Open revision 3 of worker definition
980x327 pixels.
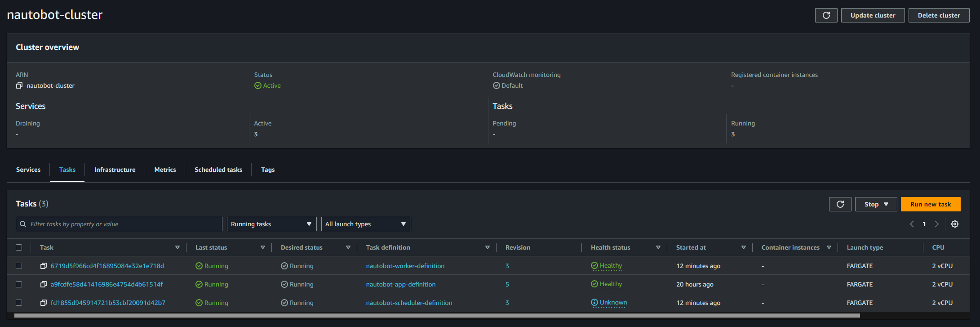(507, 266)
